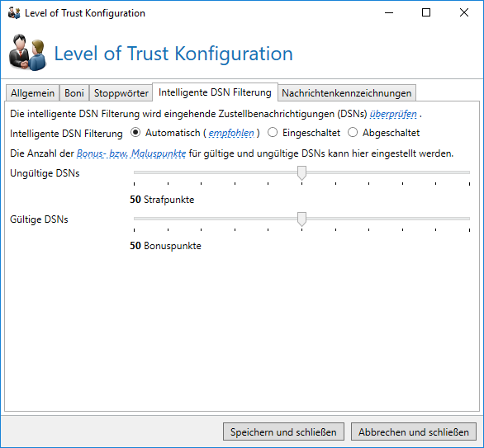Click the Gültige DSNs slider thumb
This screenshot has height=448, width=484.
coord(301,219)
